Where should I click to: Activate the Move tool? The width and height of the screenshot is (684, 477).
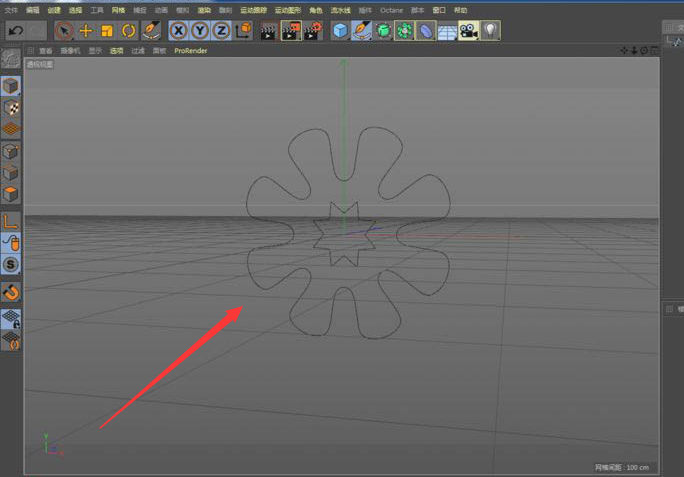(86, 31)
